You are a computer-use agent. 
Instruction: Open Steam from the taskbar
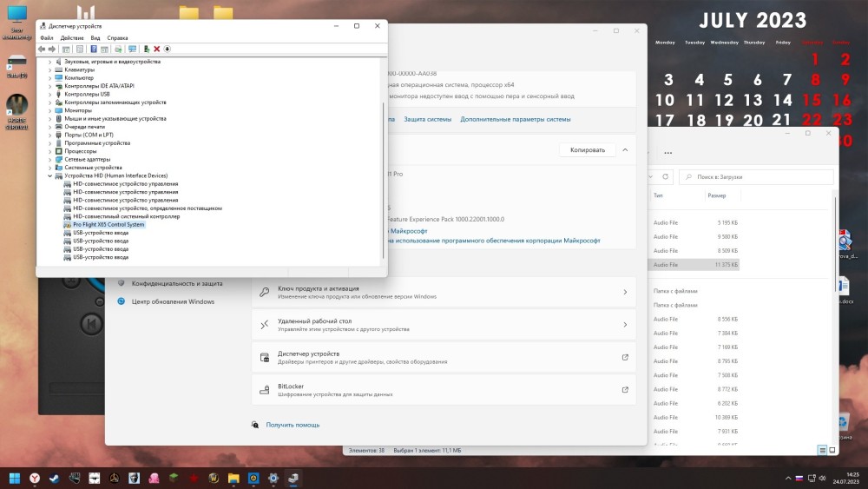[x=55, y=478]
